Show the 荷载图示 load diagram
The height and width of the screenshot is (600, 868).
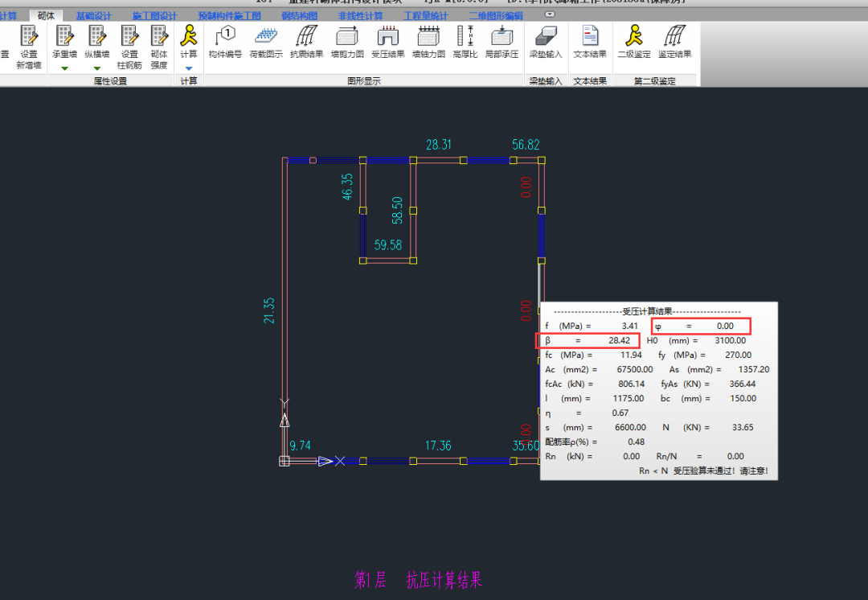click(266, 36)
